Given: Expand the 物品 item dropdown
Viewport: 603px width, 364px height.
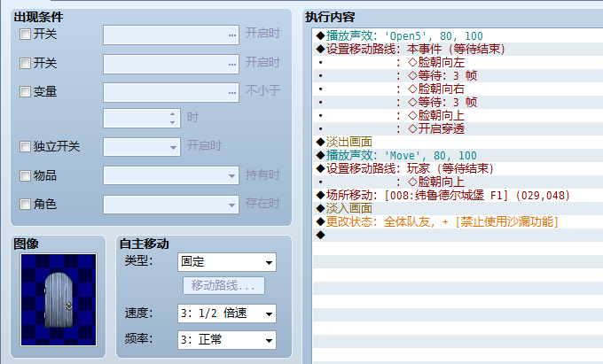Looking at the screenshot, I should [x=171, y=175].
